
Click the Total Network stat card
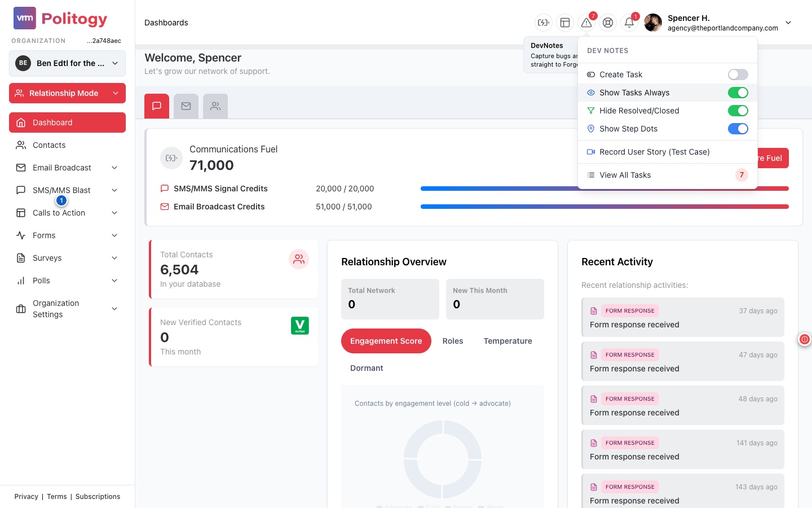pos(390,299)
